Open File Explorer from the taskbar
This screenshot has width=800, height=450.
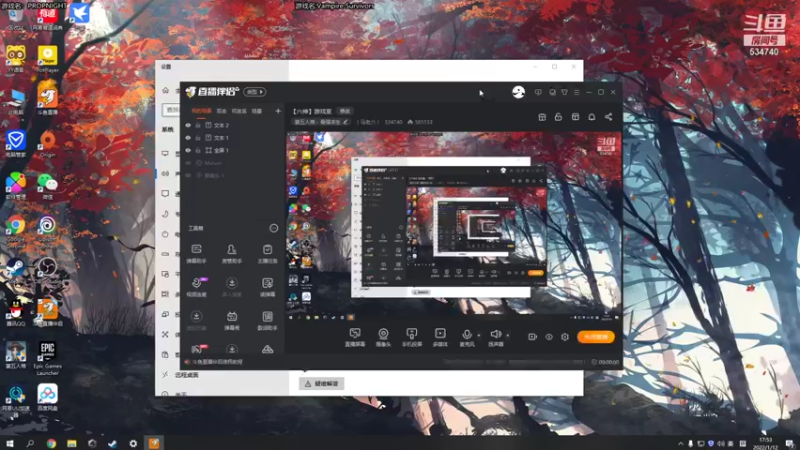71,443
